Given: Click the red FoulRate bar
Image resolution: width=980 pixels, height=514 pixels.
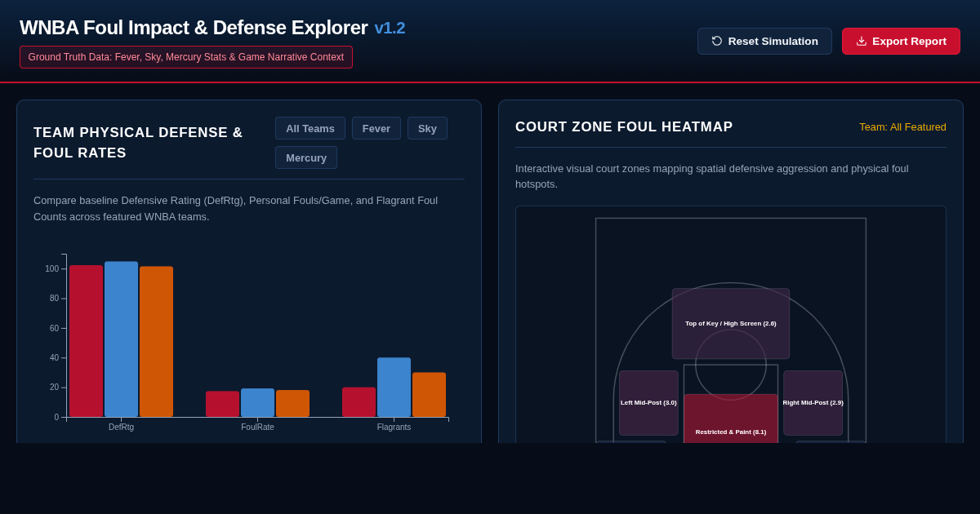Looking at the screenshot, I should pyautogui.click(x=222, y=404).
